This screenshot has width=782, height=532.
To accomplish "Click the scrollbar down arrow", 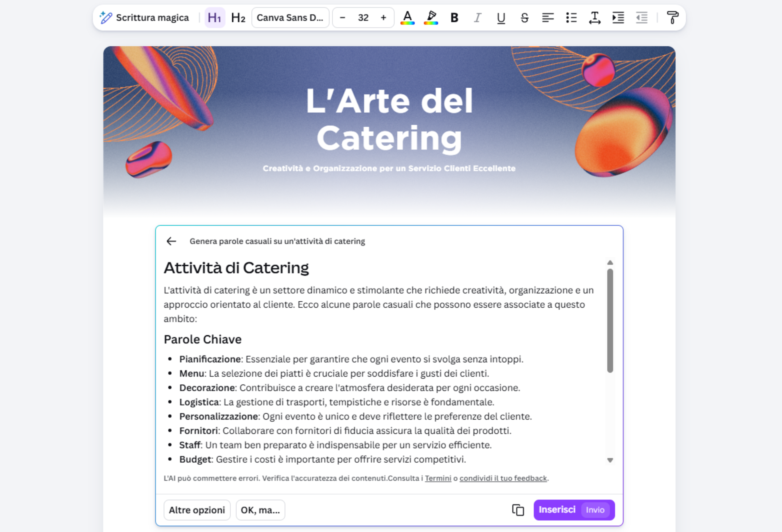I will pos(610,460).
